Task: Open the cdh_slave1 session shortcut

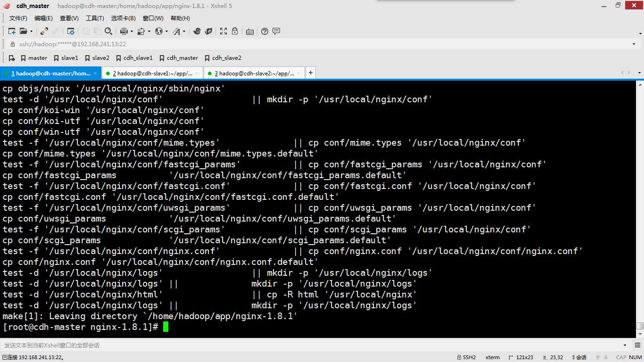Action: click(134, 58)
